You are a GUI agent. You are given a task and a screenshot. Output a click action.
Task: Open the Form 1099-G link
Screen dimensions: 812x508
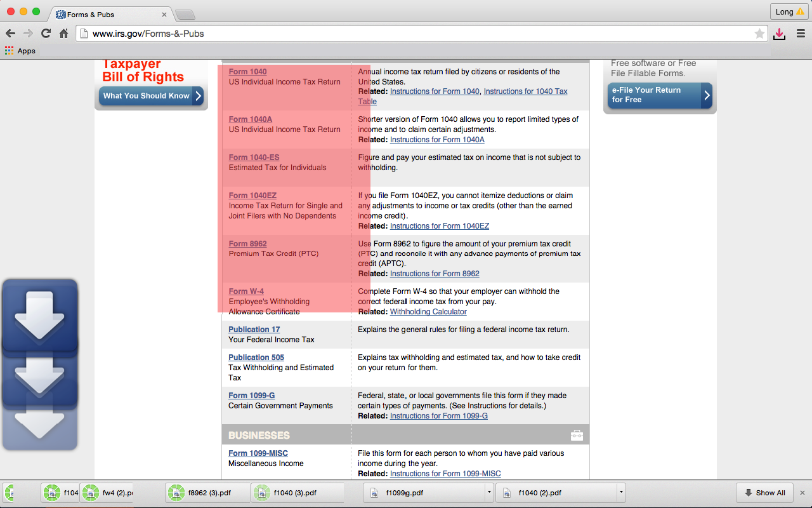tap(252, 396)
